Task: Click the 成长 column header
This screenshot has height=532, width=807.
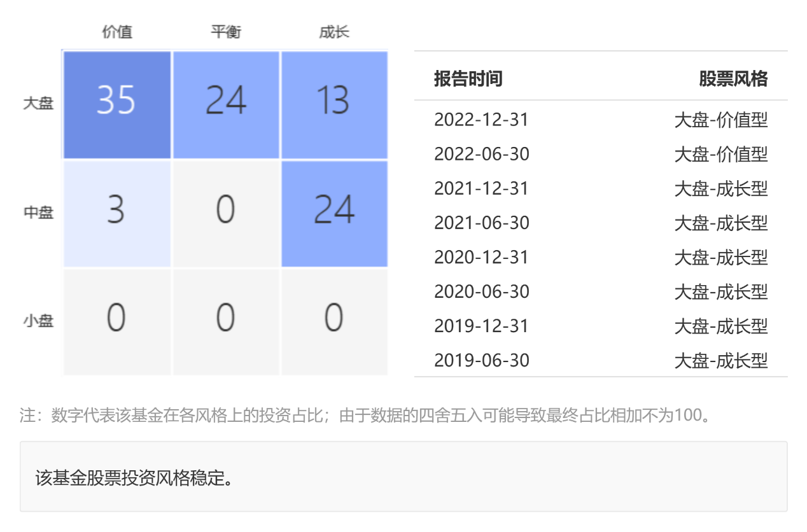Action: [x=334, y=32]
